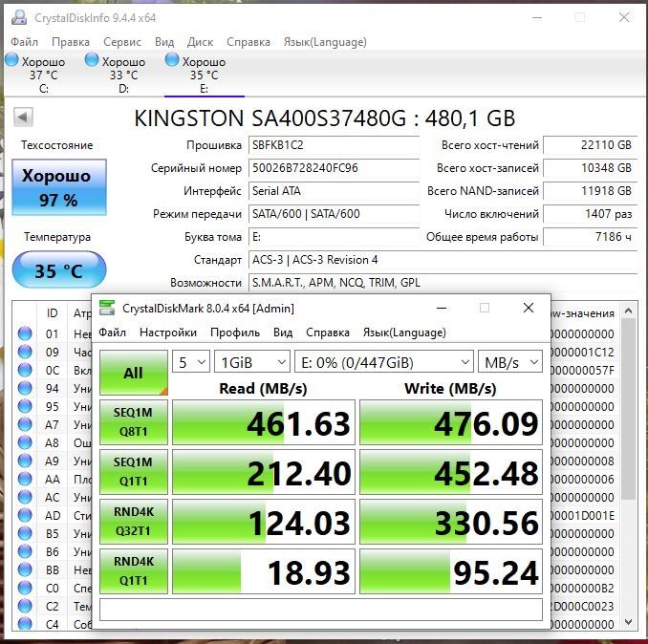Viewport: 648px width, 644px height.
Task: Click the CrystalDiskMark comment text box
Action: (x=321, y=610)
